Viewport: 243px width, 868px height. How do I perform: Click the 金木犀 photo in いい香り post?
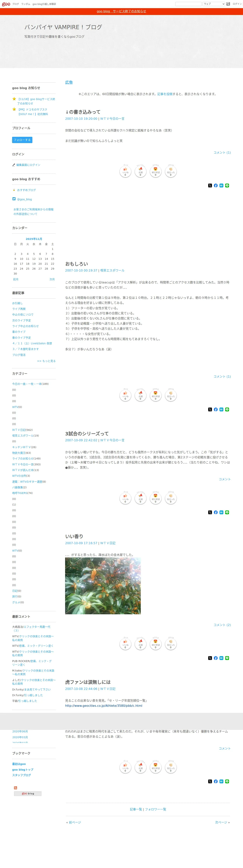pyautogui.click(x=103, y=586)
